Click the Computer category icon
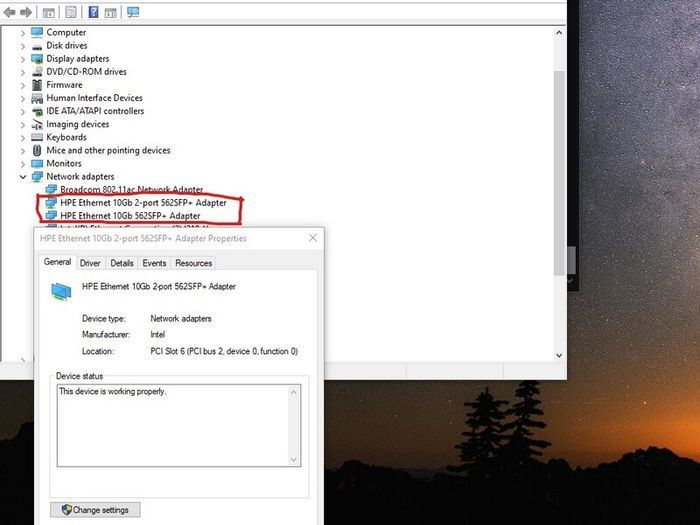 tap(37, 32)
